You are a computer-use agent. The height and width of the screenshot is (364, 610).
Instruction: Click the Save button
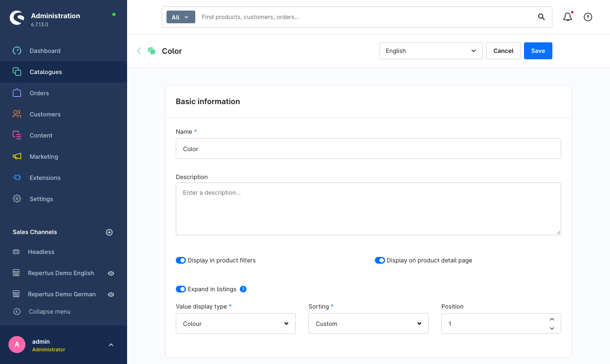538,51
